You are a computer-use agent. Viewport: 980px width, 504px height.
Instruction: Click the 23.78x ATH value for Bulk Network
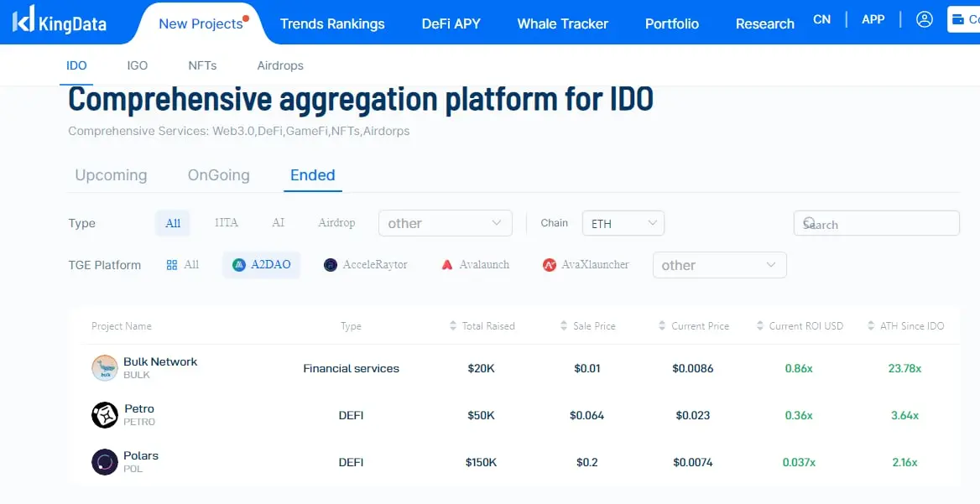click(x=904, y=368)
